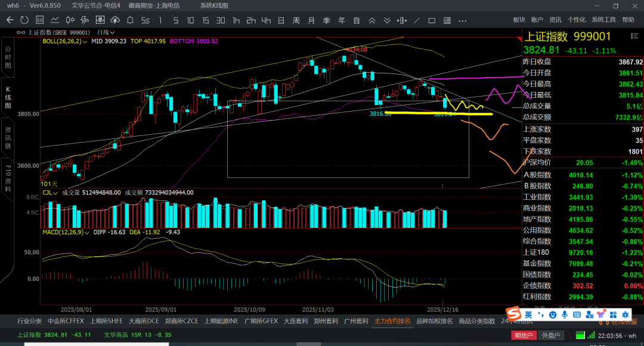Open the 行业分类 bottom tab
The width and height of the screenshot is (644, 346).
coord(30,322)
